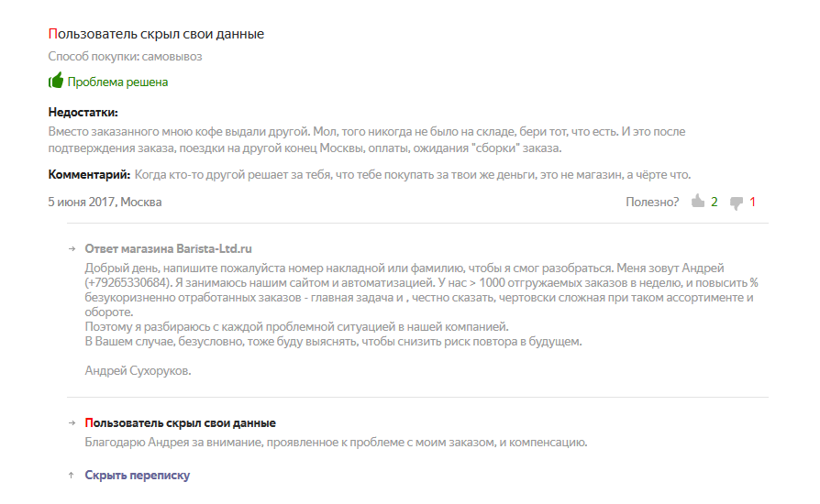Click the green thumbs-up problem solved icon
Image resolution: width=820 pixels, height=504 pixels.
coord(56,81)
